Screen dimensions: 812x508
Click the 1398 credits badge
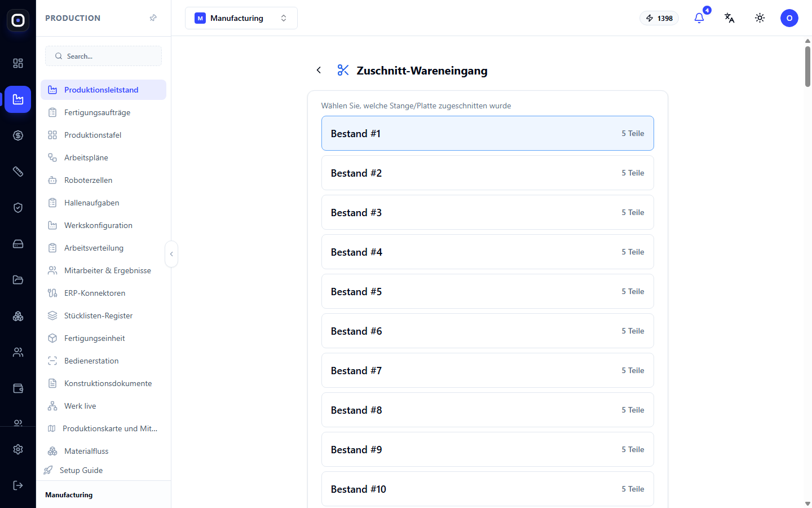click(659, 18)
